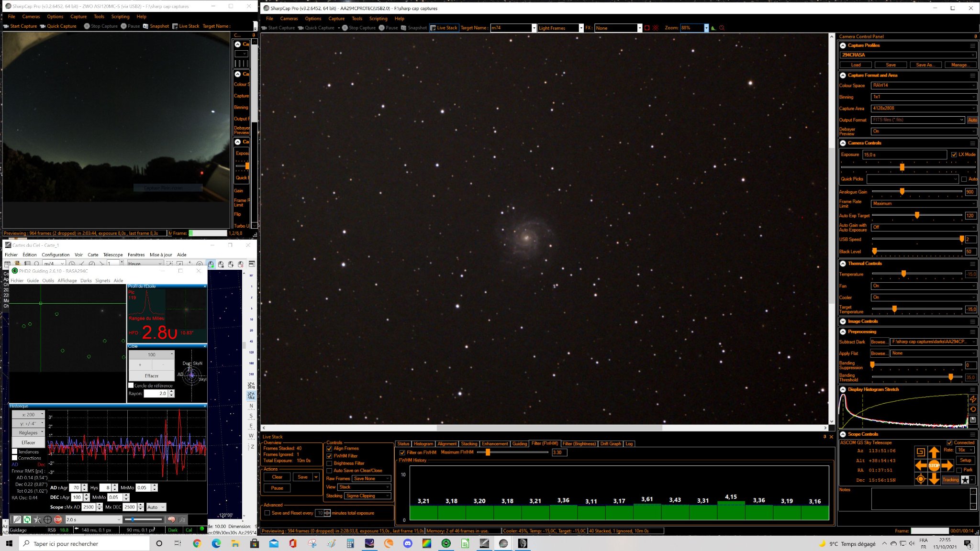The height and width of the screenshot is (551, 980).
Task: Toggle Align Frames checkbox
Action: 329,449
